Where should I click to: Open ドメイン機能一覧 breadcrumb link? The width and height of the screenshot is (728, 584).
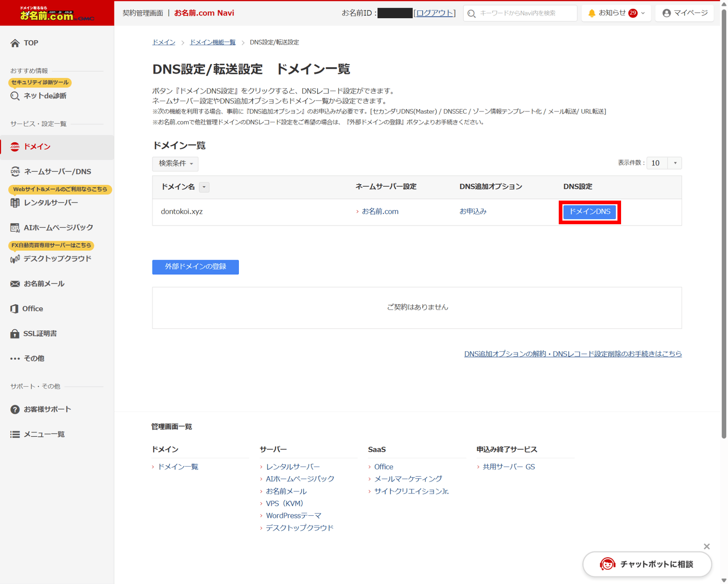point(212,42)
